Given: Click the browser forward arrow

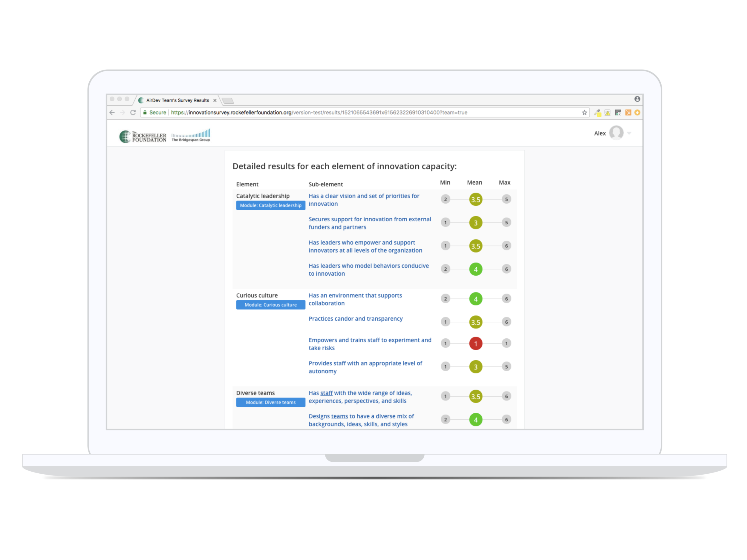Looking at the screenshot, I should (x=122, y=113).
